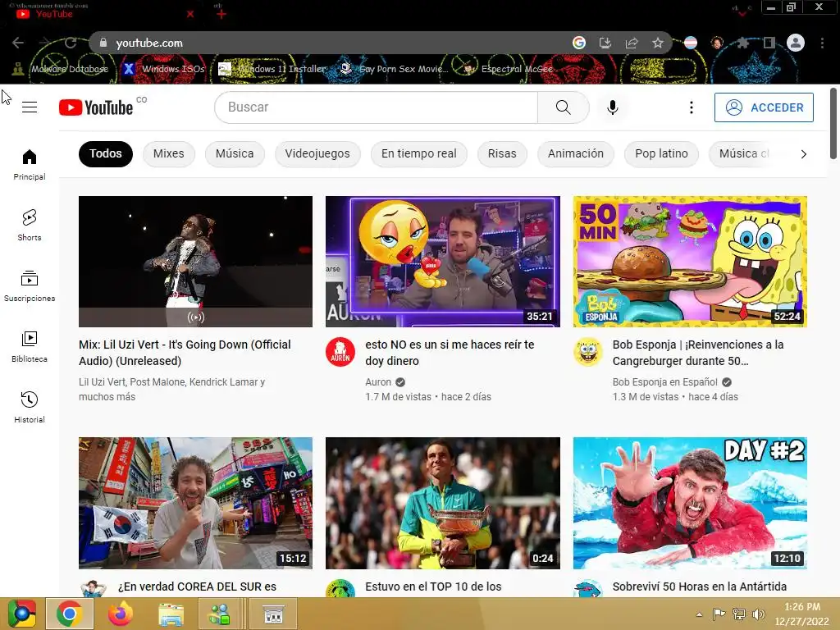The image size is (840, 630).
Task: Open the Corea del Sur 15:12 thumbnail
Action: 195,503
